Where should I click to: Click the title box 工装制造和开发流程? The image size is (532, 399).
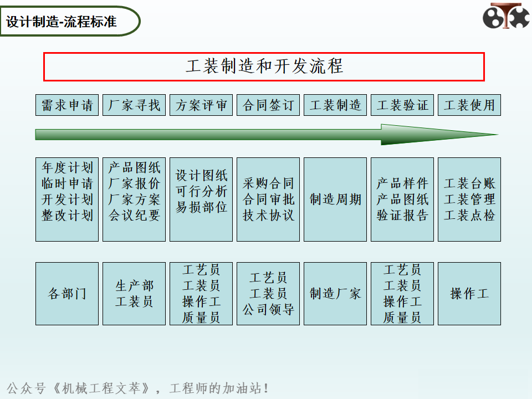click(x=264, y=67)
